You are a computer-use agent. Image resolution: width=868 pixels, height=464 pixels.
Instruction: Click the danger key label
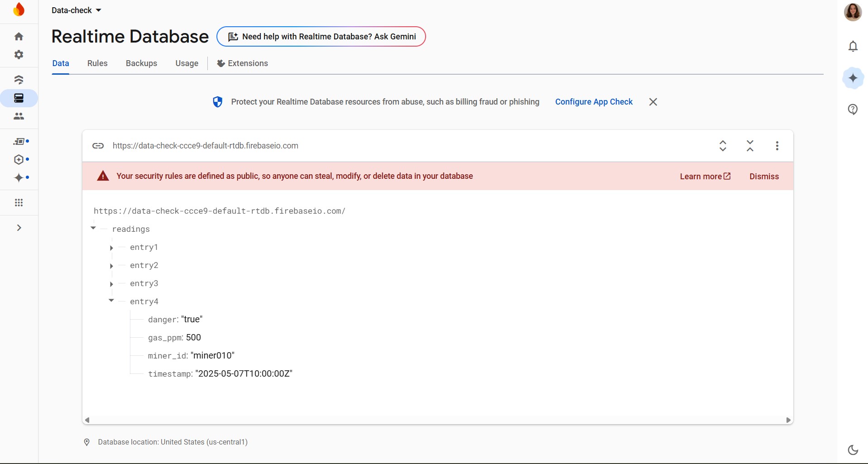click(162, 320)
